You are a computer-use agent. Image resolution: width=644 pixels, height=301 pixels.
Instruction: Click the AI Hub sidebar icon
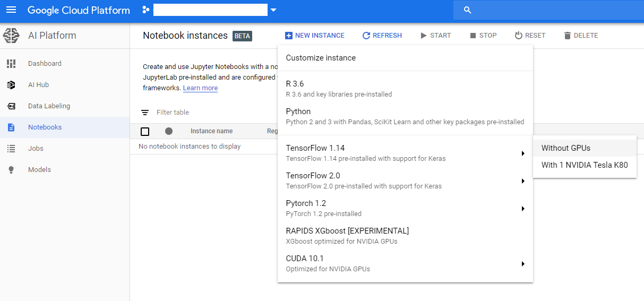coord(11,85)
